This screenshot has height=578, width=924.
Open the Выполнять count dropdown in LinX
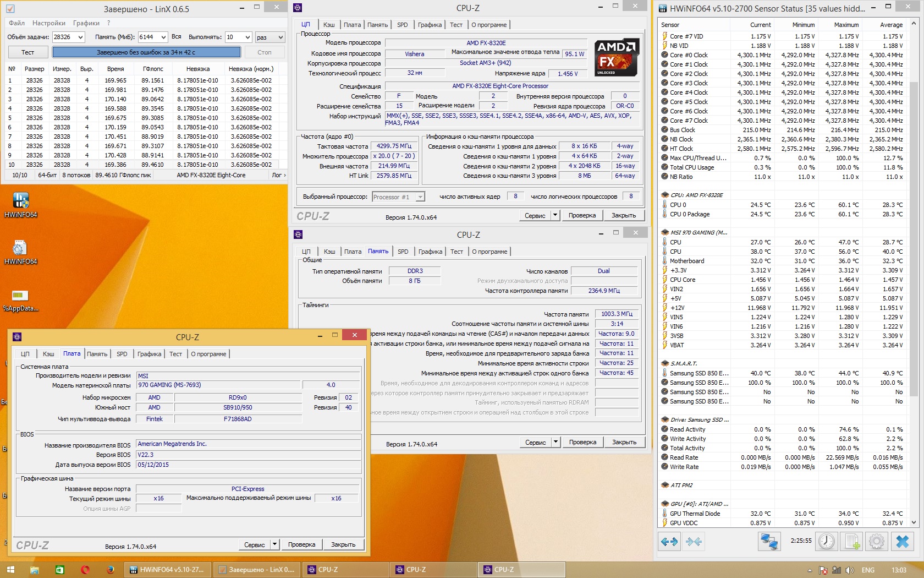pyautogui.click(x=248, y=37)
